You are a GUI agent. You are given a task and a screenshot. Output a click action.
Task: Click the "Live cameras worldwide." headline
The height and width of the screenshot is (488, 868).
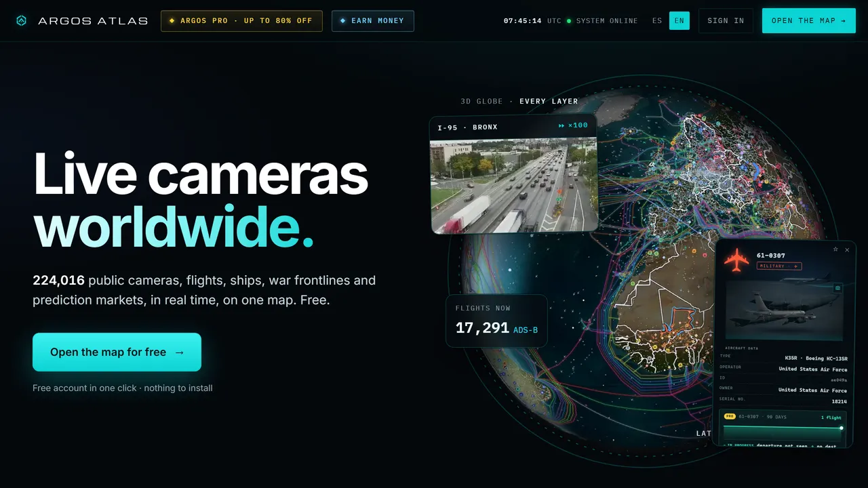pos(201,201)
